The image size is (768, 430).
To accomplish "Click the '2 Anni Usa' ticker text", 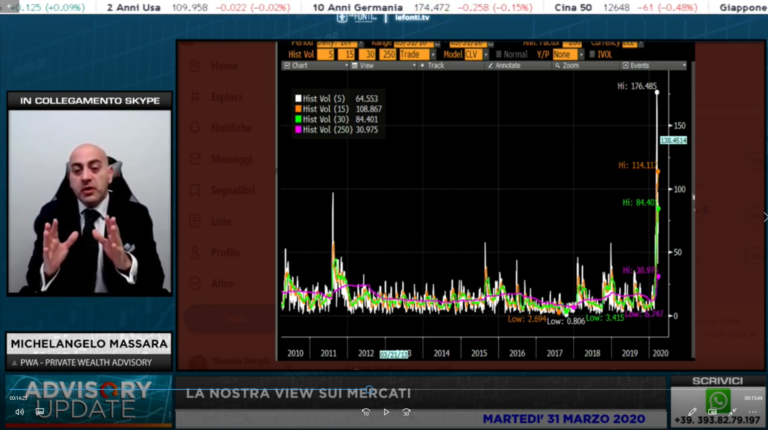I will click(x=134, y=7).
